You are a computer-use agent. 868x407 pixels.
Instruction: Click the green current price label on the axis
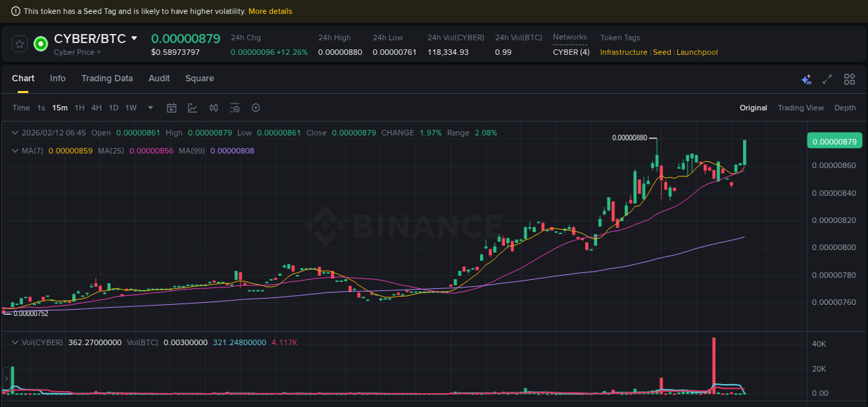point(834,140)
